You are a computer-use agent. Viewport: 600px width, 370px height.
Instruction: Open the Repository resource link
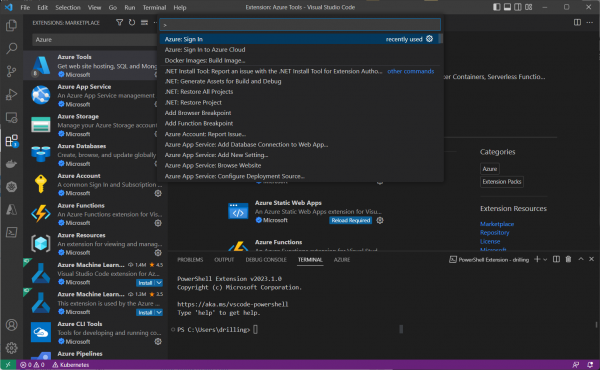pos(494,233)
